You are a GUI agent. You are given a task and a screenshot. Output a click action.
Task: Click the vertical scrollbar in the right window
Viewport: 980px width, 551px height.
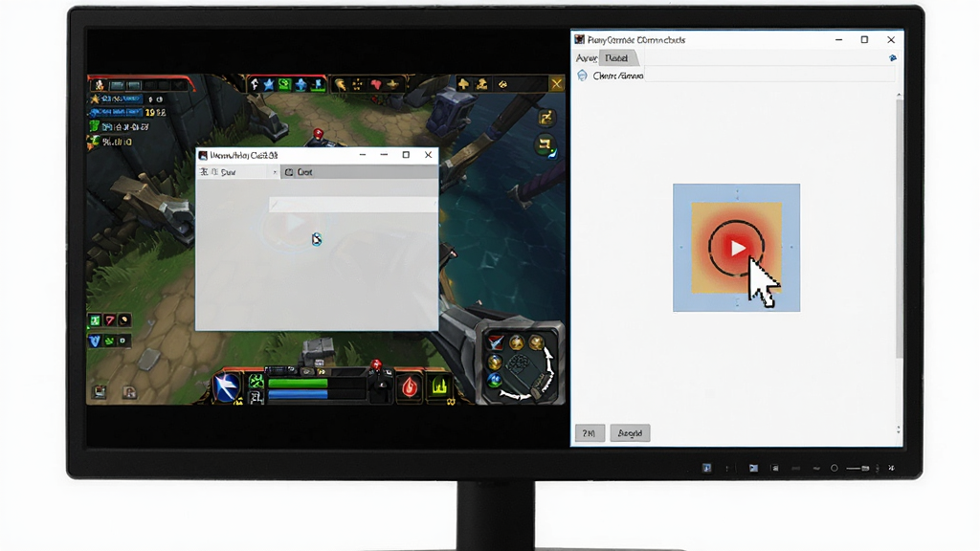tap(899, 228)
